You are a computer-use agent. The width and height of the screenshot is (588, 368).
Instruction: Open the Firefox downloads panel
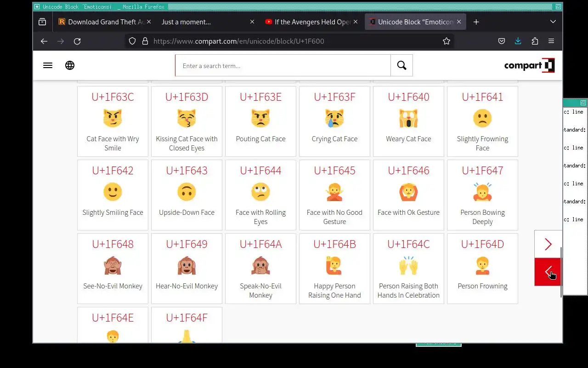click(518, 41)
